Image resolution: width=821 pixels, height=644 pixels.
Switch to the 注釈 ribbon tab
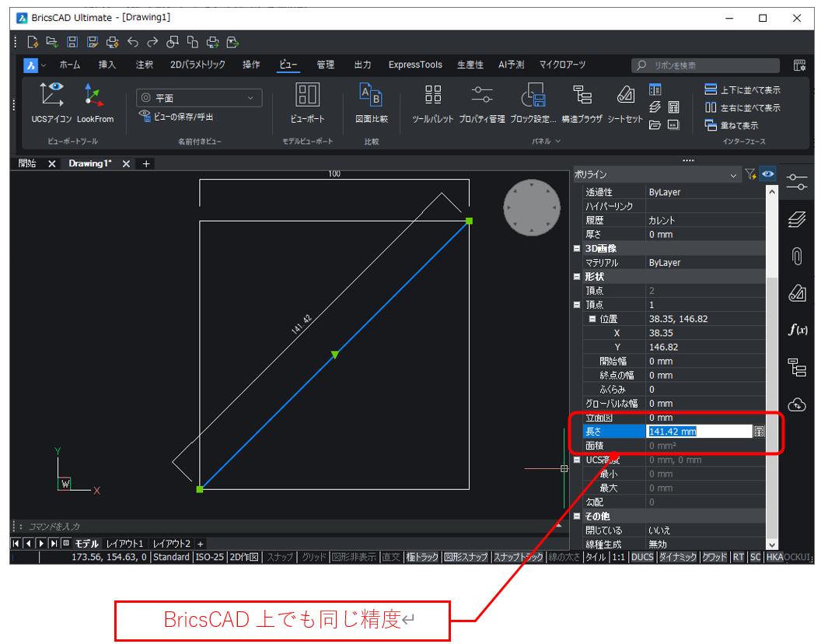point(145,65)
